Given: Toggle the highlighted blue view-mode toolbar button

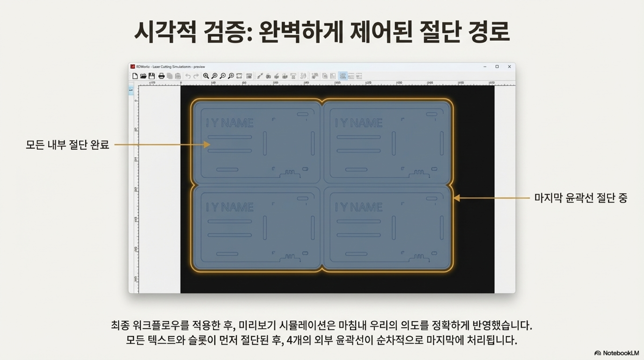Looking at the screenshot, I should tap(343, 76).
